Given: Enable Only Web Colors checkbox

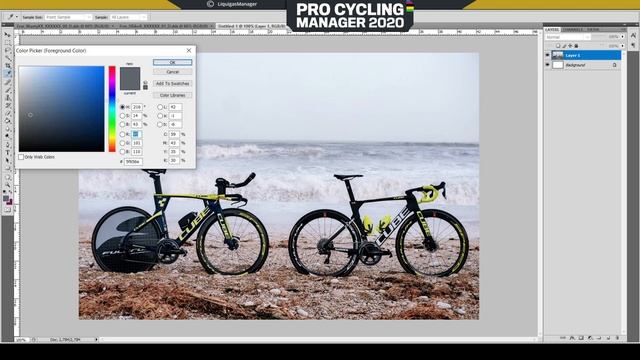Looking at the screenshot, I should click(21, 157).
